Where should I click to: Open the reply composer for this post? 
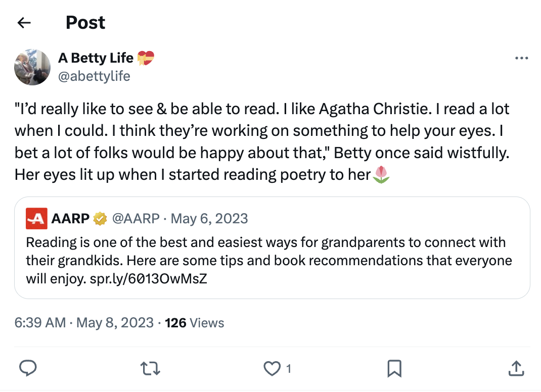click(x=28, y=368)
